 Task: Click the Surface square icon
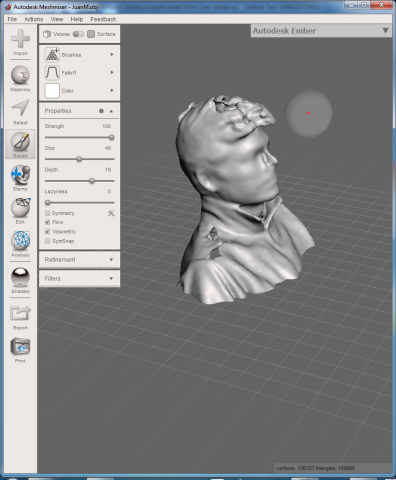[x=91, y=34]
